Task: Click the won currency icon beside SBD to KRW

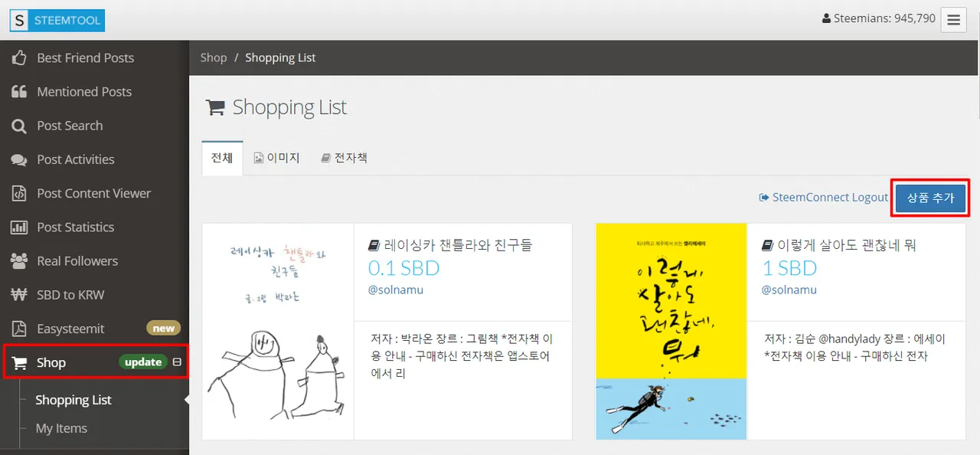Action: 19,295
